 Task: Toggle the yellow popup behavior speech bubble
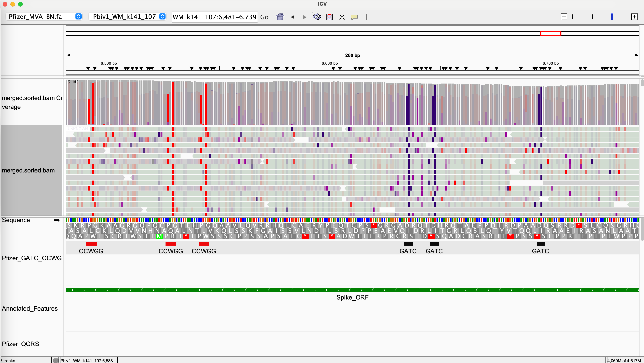354,17
